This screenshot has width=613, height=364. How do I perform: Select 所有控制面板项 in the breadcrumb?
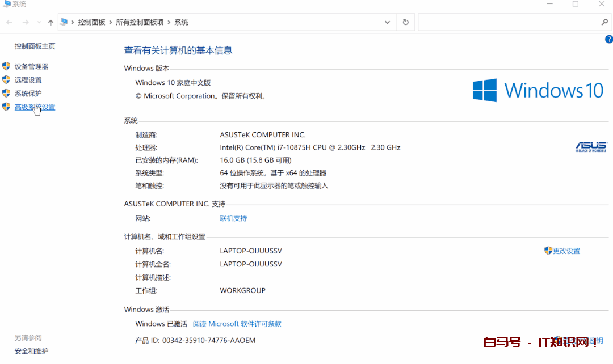coord(140,22)
